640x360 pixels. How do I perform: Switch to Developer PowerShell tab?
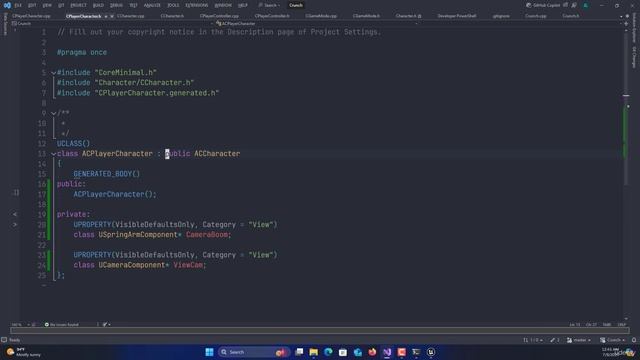[457, 16]
